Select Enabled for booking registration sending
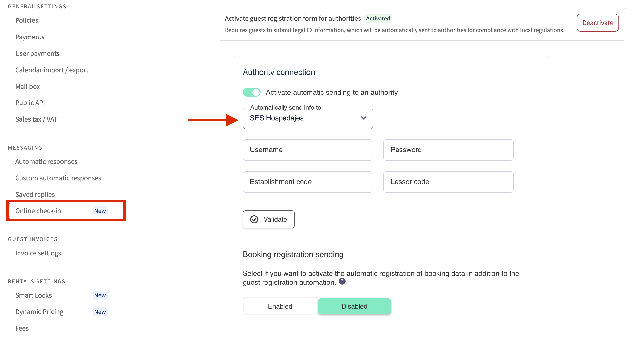The image size is (644, 340). [280, 306]
